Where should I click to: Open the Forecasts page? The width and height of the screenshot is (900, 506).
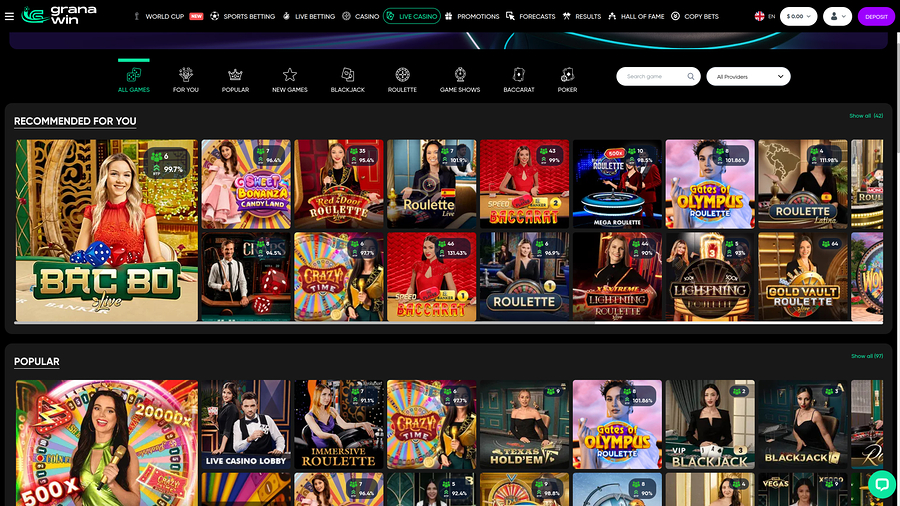(x=530, y=17)
